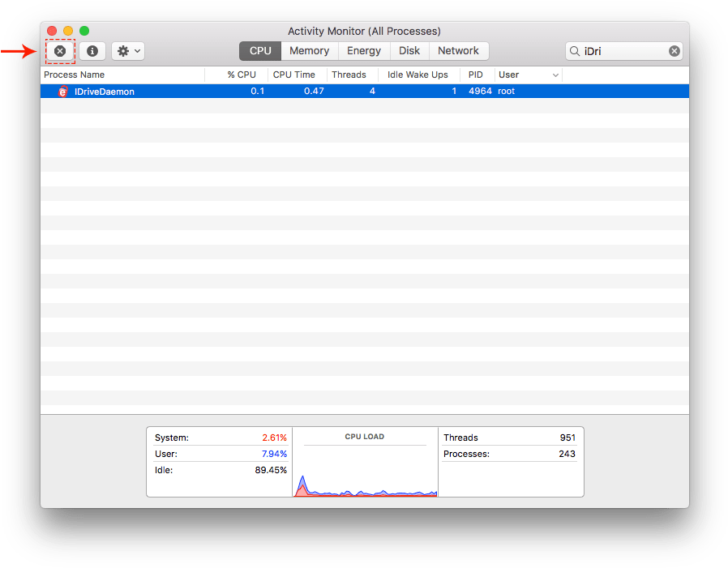Select the IDriveDaemon process row
Viewport: 728px width, 568px height.
coord(365,92)
